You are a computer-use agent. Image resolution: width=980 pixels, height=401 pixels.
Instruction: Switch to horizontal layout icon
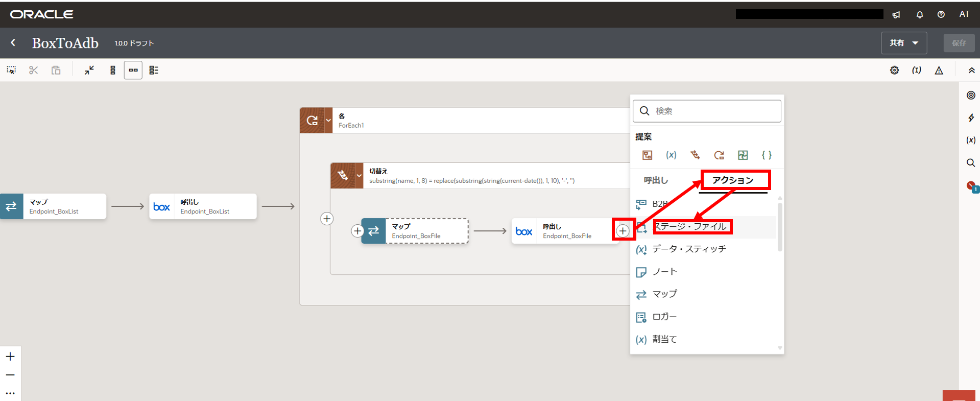[x=133, y=70]
